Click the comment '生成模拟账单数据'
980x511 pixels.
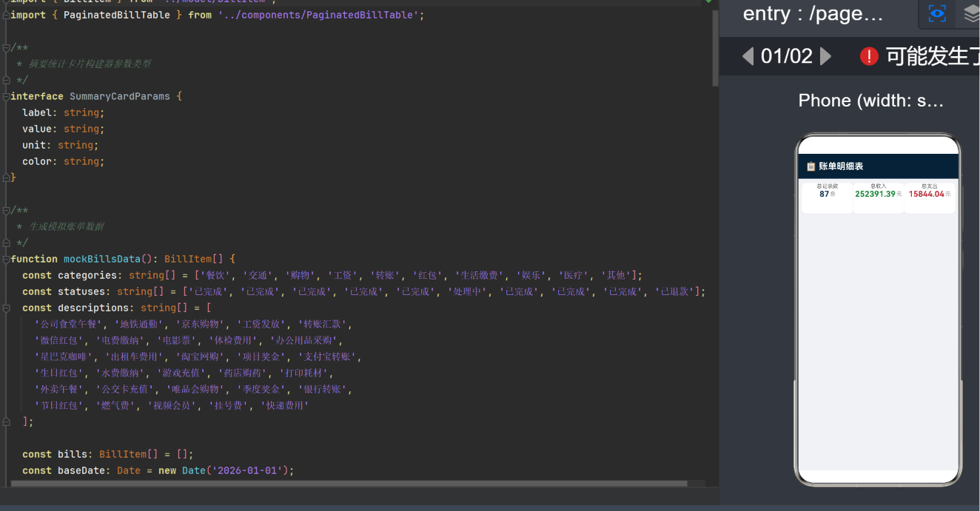click(x=65, y=226)
